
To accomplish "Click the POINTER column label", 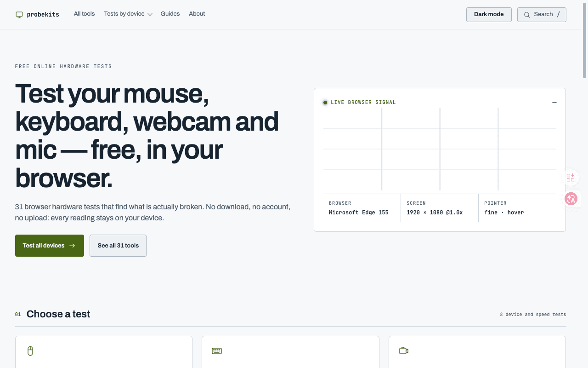I will tap(495, 203).
